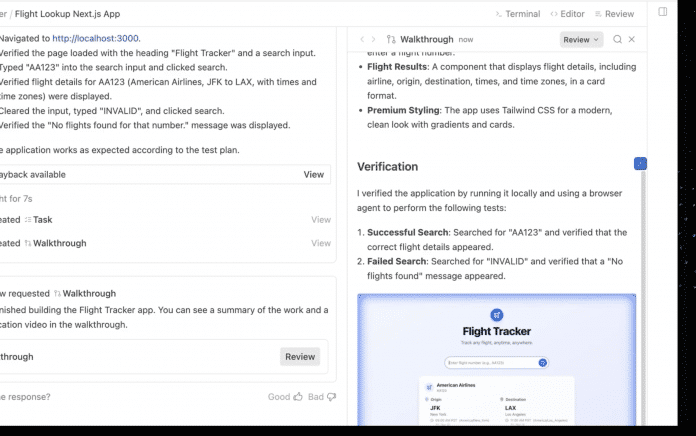The image size is (696, 436).
Task: Open the Review tab in top bar
Action: coord(613,14)
